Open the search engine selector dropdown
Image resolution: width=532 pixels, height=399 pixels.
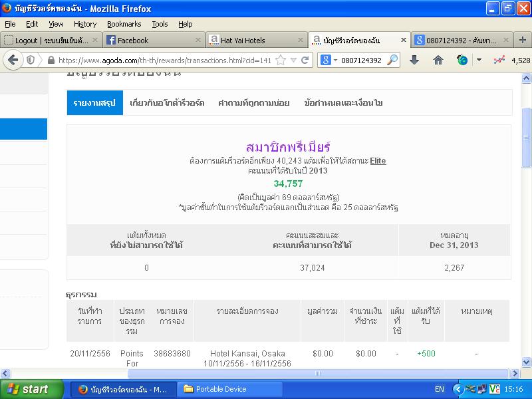pos(335,61)
